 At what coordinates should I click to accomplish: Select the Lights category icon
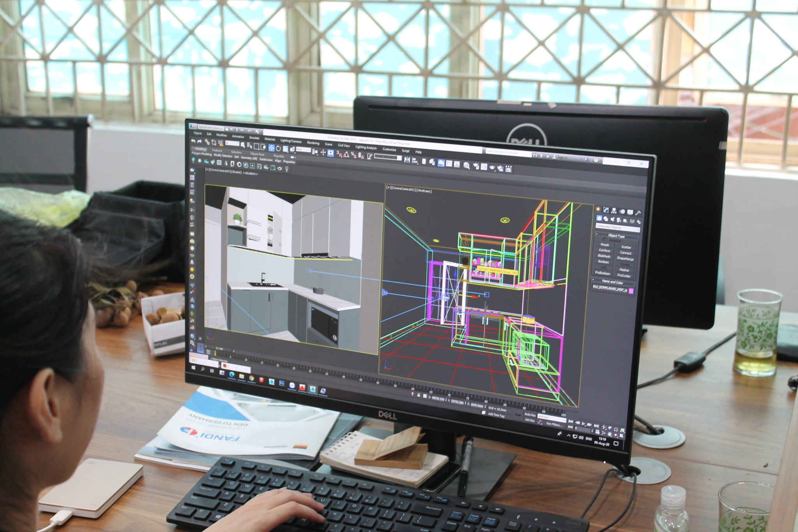612,219
